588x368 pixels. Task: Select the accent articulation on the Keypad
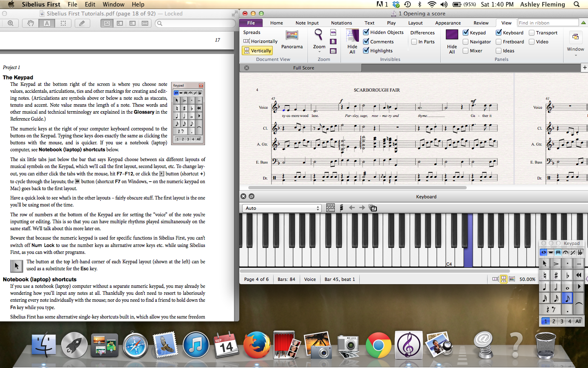pos(556,264)
